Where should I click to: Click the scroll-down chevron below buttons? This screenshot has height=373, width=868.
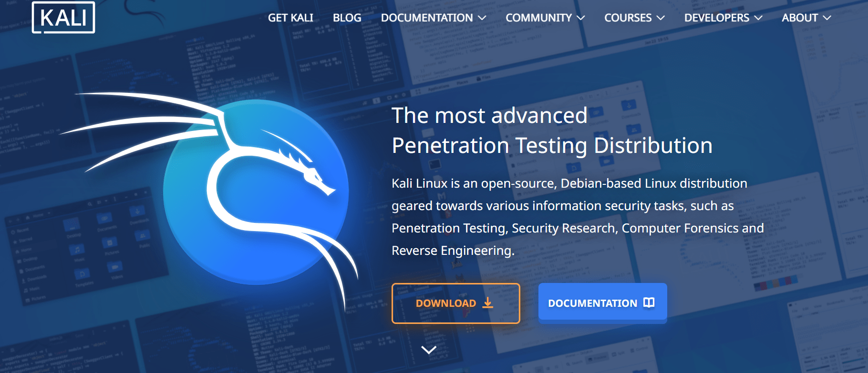(x=429, y=350)
